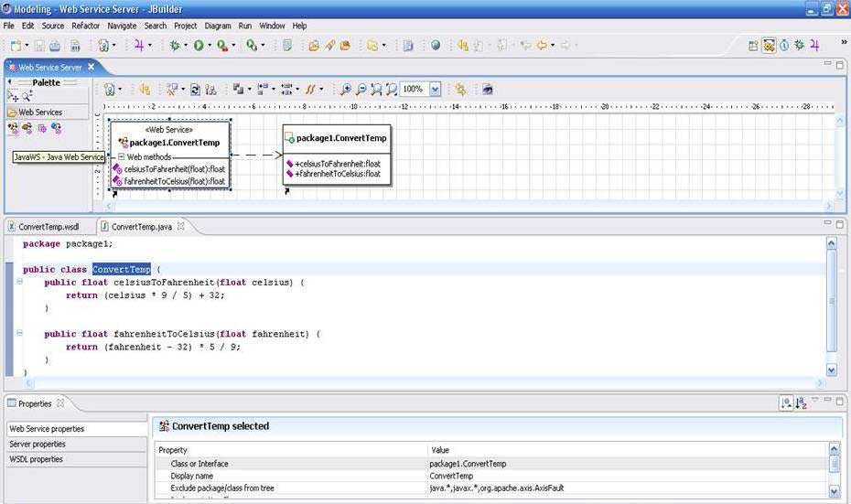Open the Window menu
The width and height of the screenshot is (851, 504).
(272, 26)
